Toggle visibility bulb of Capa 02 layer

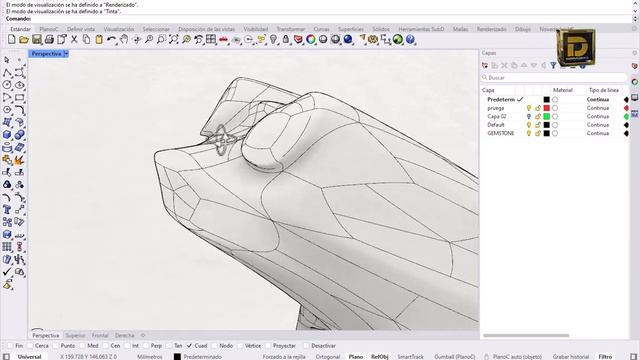[529, 116]
